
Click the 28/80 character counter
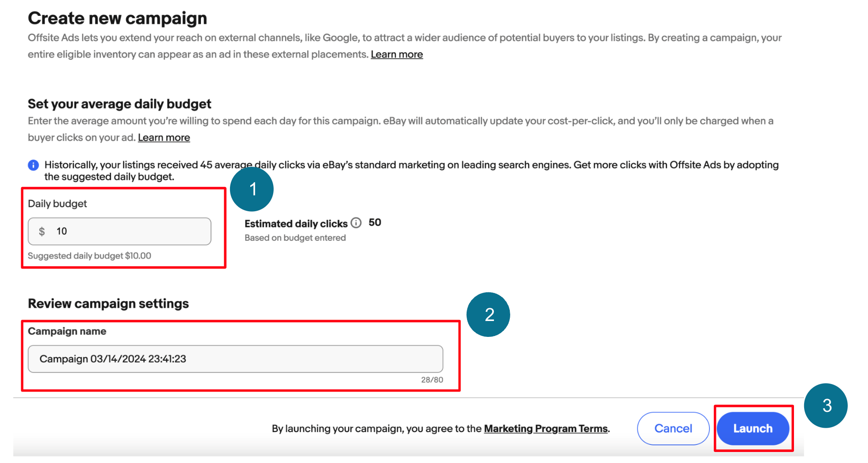click(x=432, y=380)
